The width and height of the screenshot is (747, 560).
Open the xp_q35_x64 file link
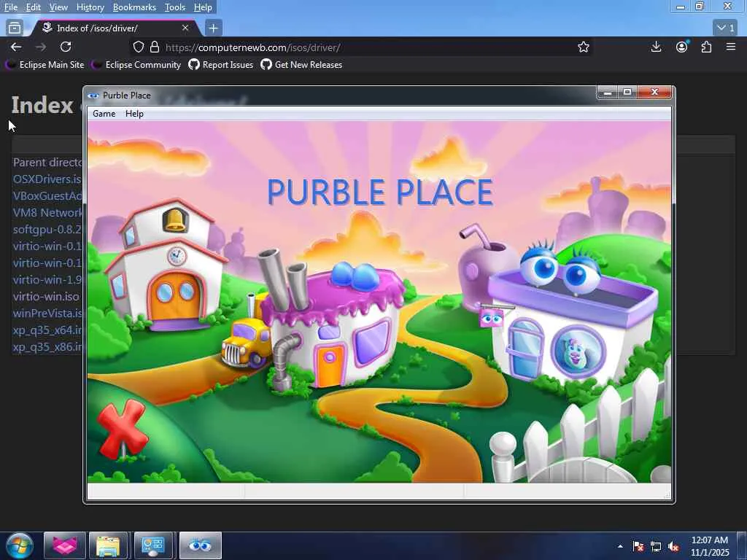click(x=47, y=330)
